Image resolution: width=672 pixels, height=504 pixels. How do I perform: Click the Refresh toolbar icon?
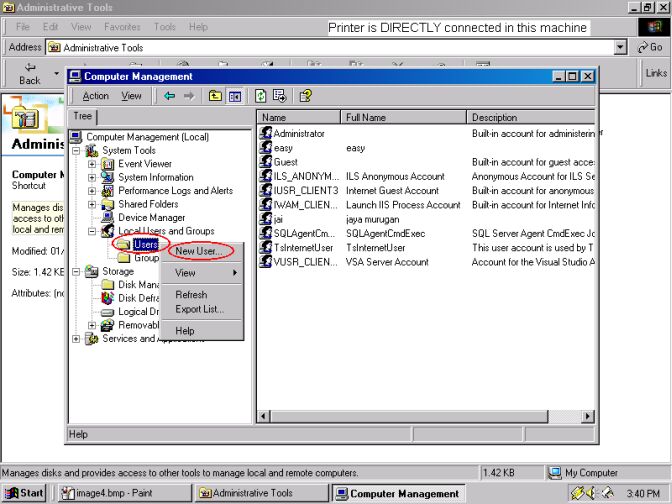(261, 96)
